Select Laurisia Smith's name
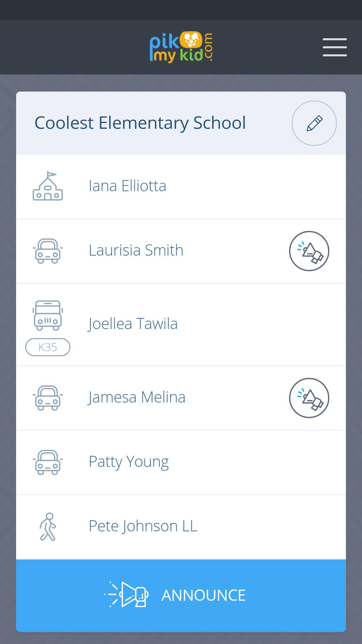Screen dimensions: 362x644 pos(136,251)
